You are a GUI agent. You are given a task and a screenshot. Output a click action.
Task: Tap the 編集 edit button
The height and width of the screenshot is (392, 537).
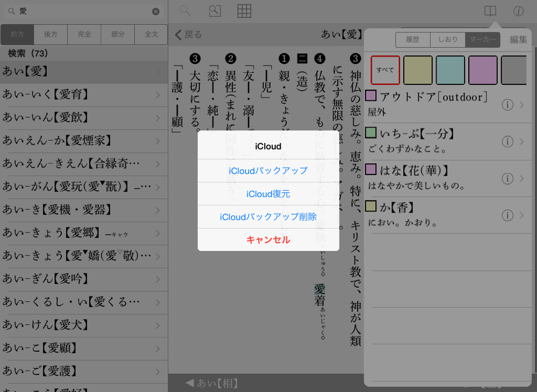point(518,40)
